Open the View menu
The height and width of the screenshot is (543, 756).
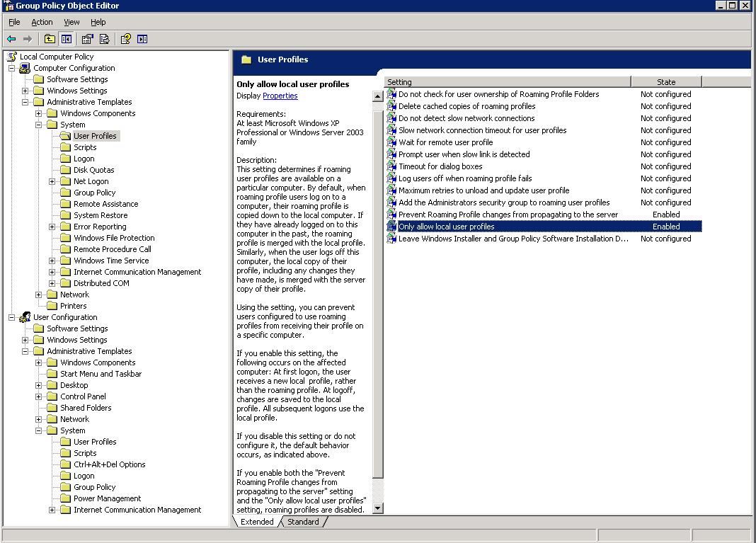(x=71, y=22)
